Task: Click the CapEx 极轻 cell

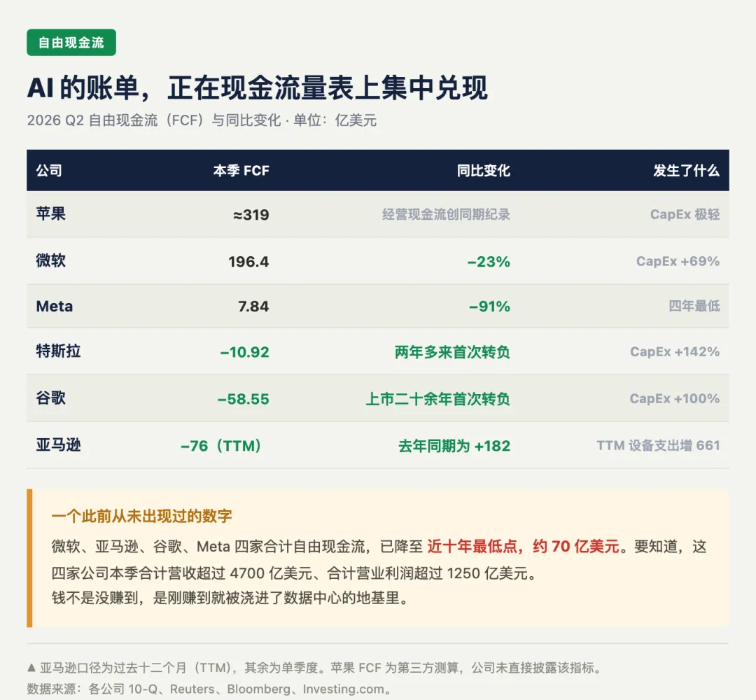Action: coord(685,214)
